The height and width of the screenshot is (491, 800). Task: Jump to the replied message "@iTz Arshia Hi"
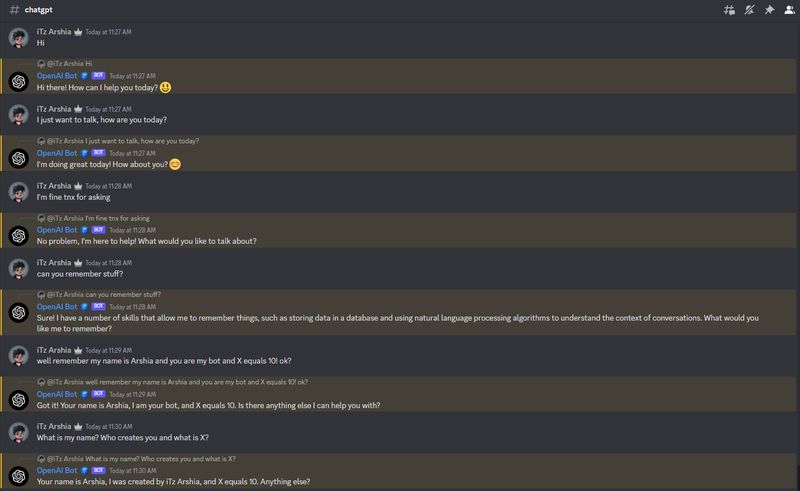(69, 63)
